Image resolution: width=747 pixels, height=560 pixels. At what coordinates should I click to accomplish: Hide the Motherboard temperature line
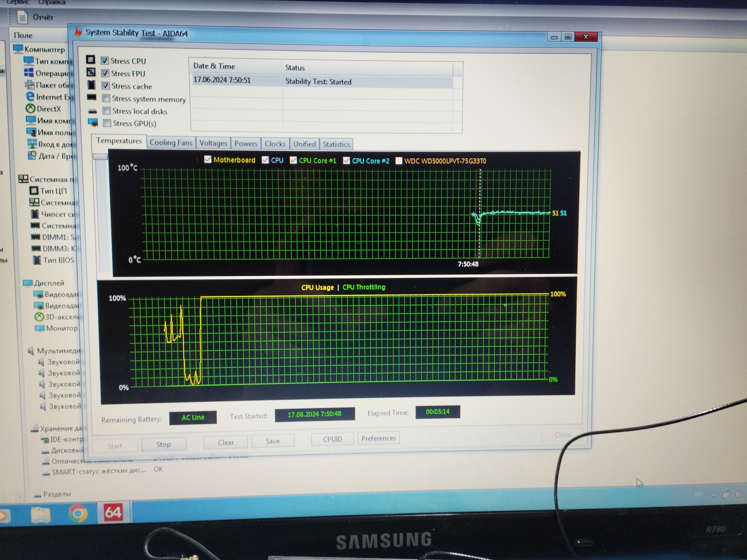click(208, 159)
